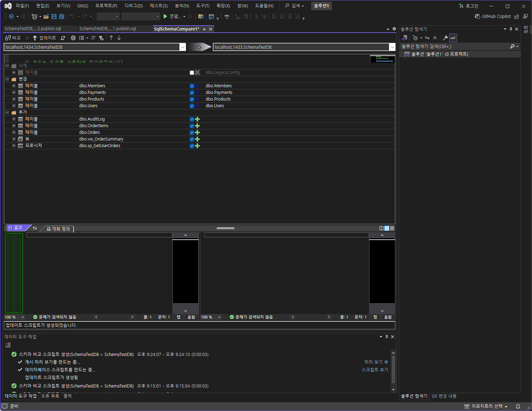532x411 pixels.
Task: Go to previous difference with up arrow
Action: click(x=111, y=38)
